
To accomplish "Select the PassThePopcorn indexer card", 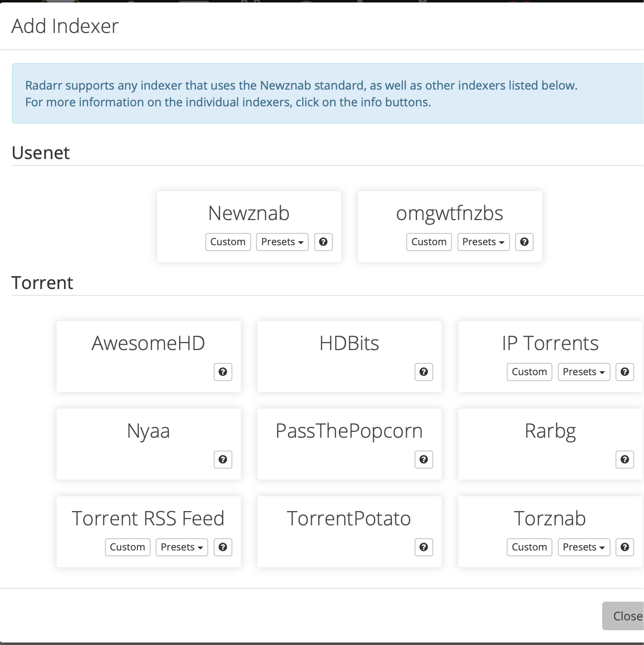I will click(349, 432).
